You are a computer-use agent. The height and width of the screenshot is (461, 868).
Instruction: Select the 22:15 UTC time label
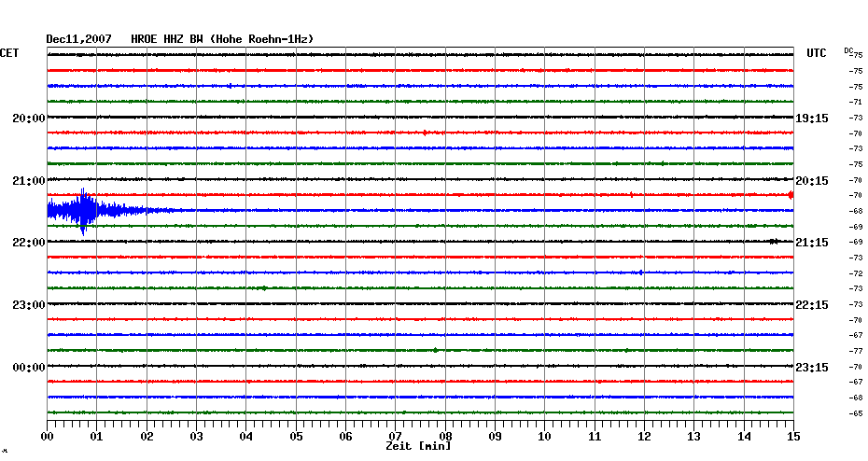tap(812, 305)
